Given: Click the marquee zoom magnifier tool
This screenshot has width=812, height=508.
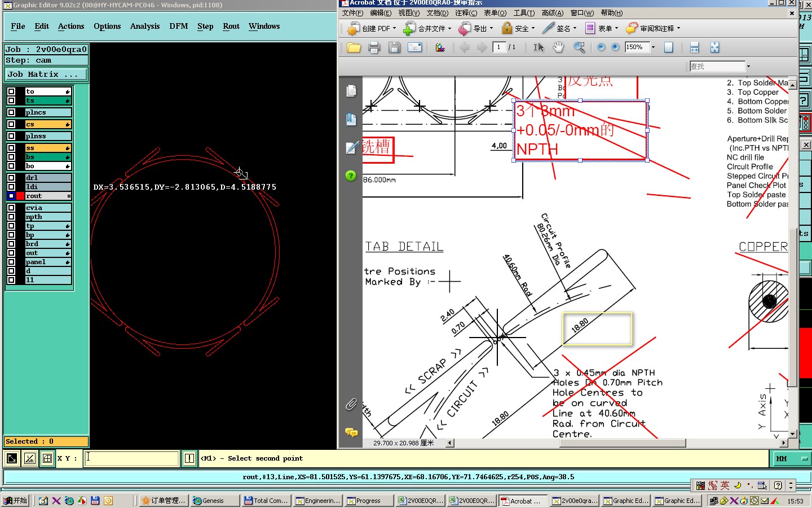Looking at the screenshot, I should [579, 48].
